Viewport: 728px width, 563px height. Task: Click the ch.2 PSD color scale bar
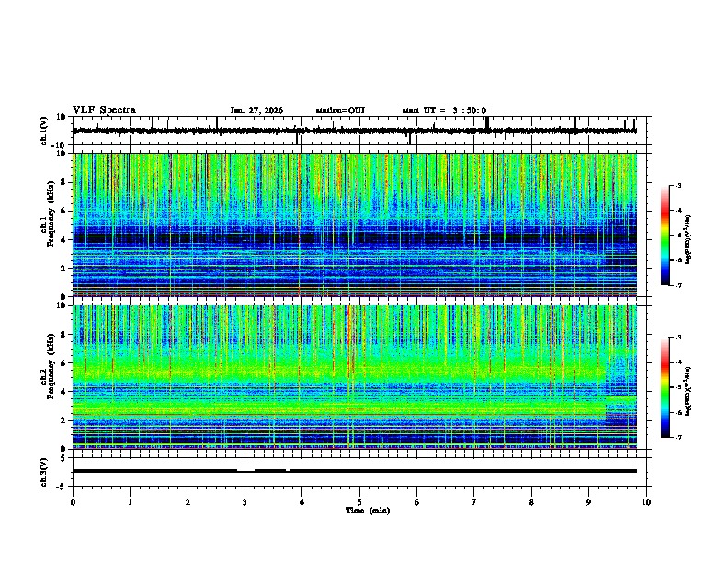click(665, 387)
